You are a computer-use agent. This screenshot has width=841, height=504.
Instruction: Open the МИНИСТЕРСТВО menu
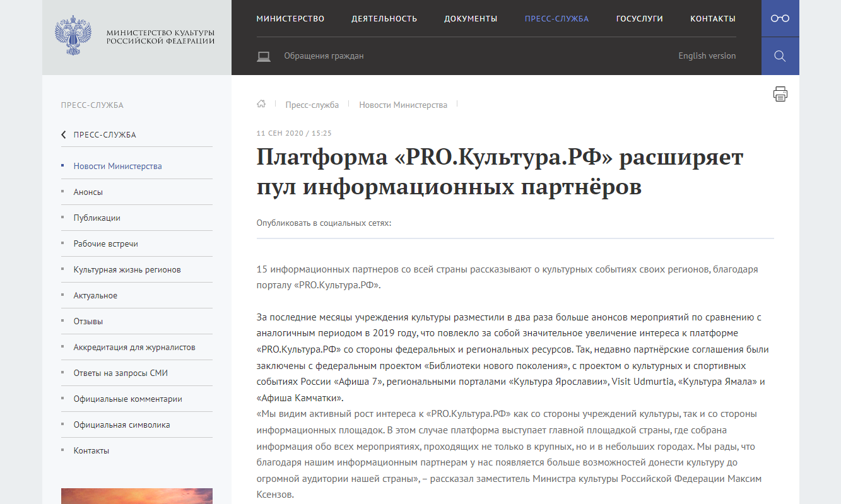[290, 18]
